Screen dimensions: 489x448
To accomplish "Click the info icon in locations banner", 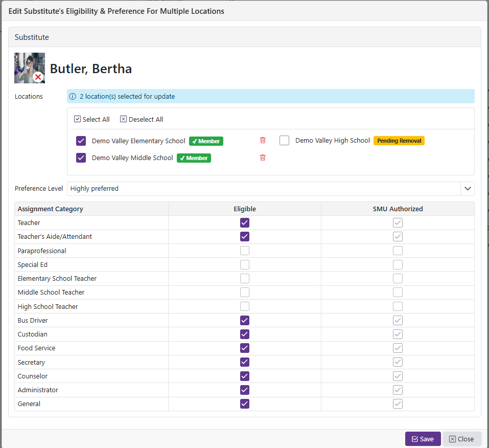I will tap(73, 96).
